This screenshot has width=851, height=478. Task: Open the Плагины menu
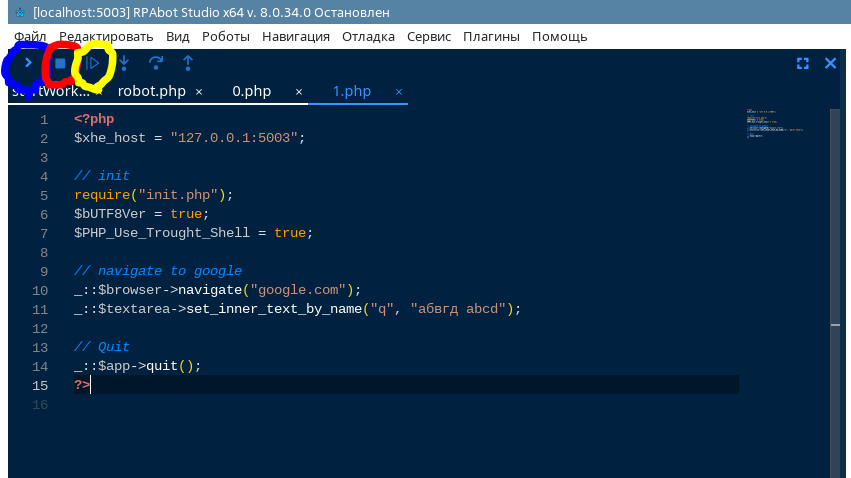tap(491, 36)
